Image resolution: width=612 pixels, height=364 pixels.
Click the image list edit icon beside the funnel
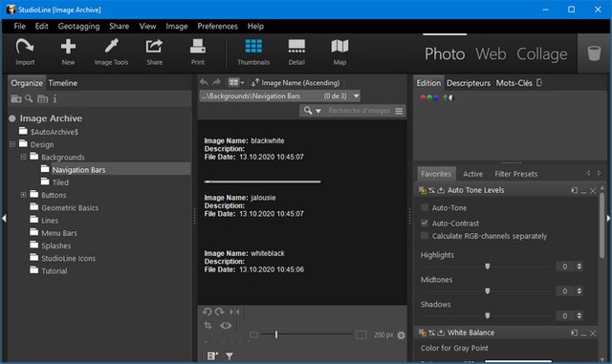[x=212, y=355]
